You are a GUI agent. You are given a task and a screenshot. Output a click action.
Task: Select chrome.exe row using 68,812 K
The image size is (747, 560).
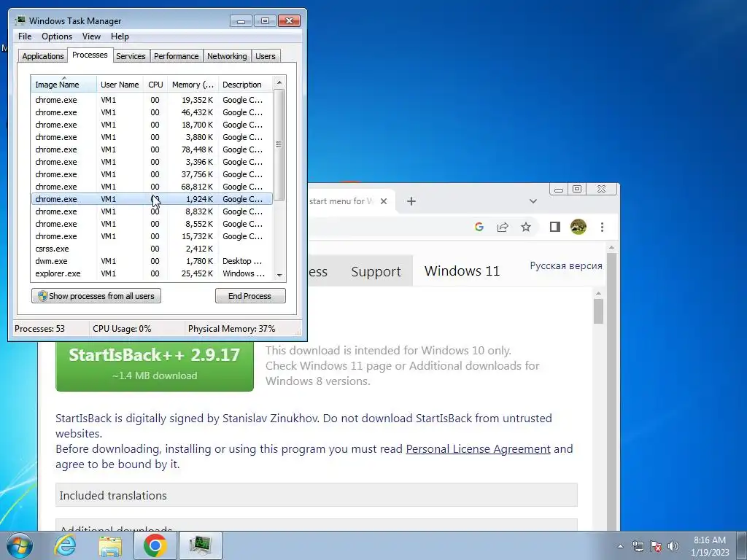[x=152, y=187]
